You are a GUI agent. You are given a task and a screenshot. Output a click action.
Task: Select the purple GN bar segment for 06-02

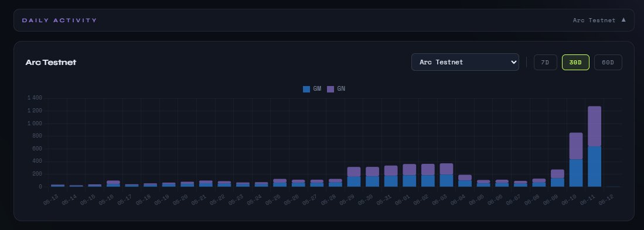point(428,170)
